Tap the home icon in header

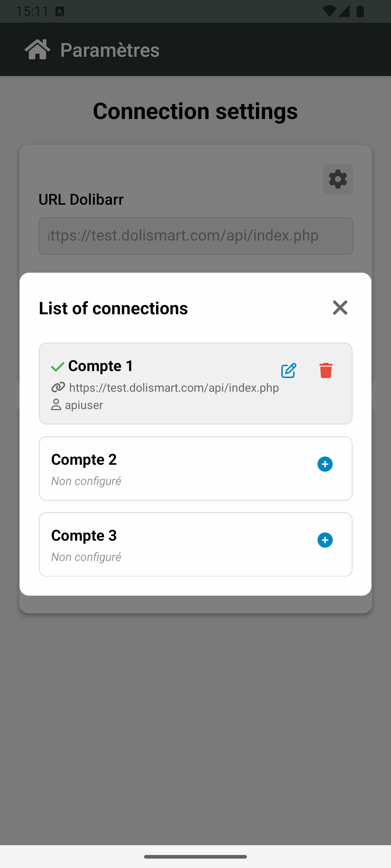[x=37, y=49]
